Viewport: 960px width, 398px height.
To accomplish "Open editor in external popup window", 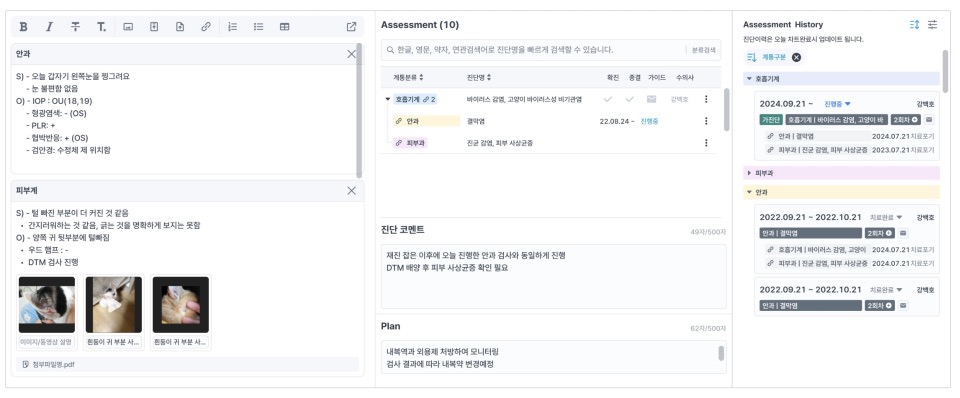I will tap(351, 27).
